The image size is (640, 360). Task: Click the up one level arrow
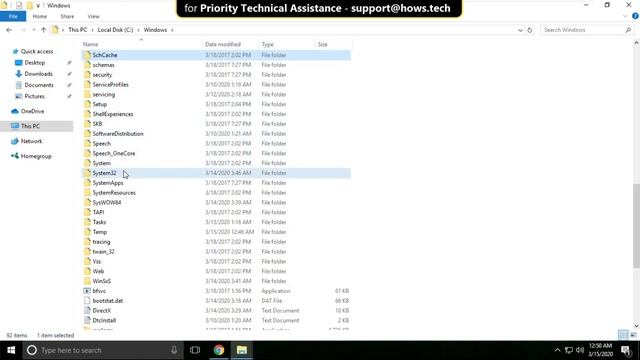pos(43,30)
